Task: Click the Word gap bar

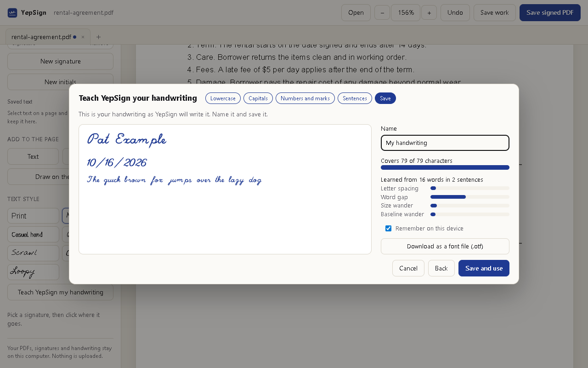Action: (470, 197)
